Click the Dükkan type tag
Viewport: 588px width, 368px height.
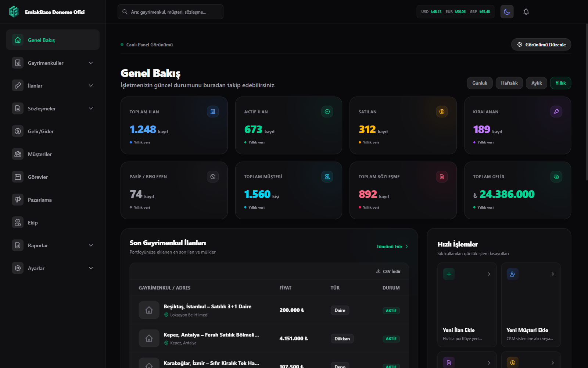(x=342, y=339)
